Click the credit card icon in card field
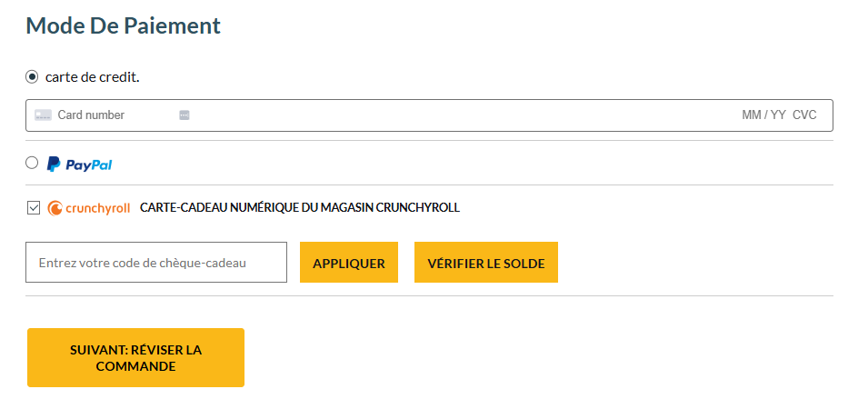The height and width of the screenshot is (409, 868). [44, 115]
